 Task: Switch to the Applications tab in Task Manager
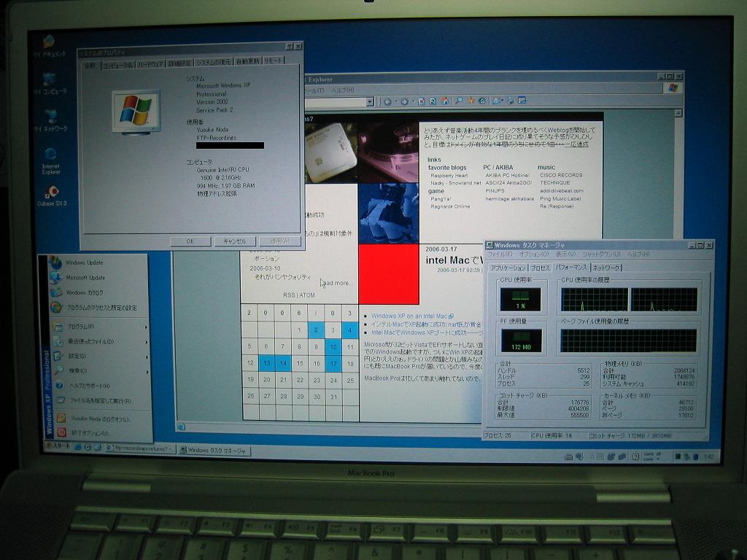pyautogui.click(x=508, y=268)
